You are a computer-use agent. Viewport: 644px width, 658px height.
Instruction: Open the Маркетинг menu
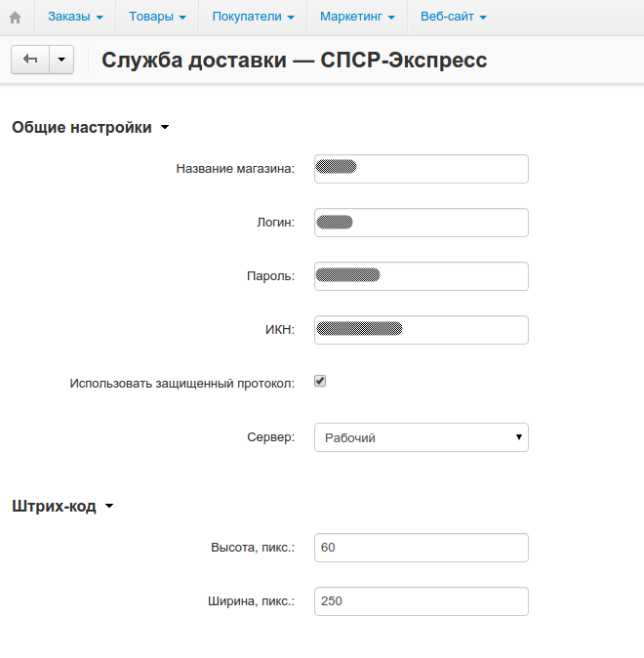pyautogui.click(x=358, y=17)
